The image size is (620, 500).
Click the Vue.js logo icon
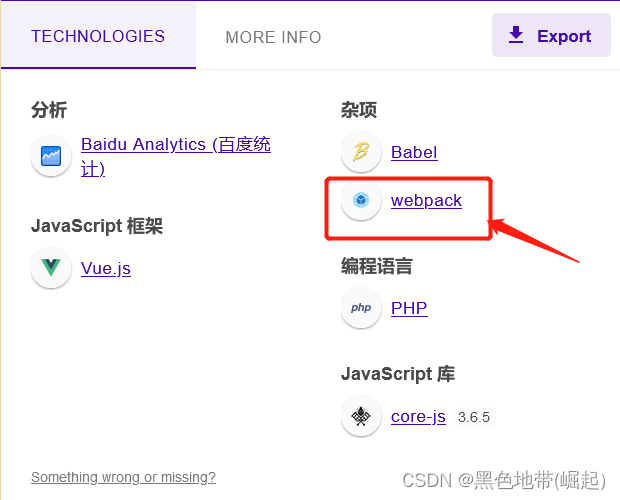coord(51,268)
